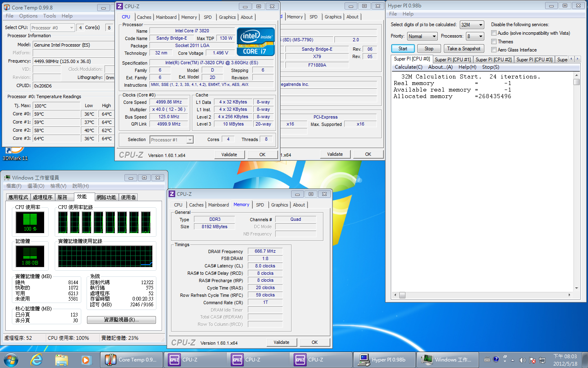588x368 pixels.
Task: Open Core Temp Tools menu
Action: [49, 16]
